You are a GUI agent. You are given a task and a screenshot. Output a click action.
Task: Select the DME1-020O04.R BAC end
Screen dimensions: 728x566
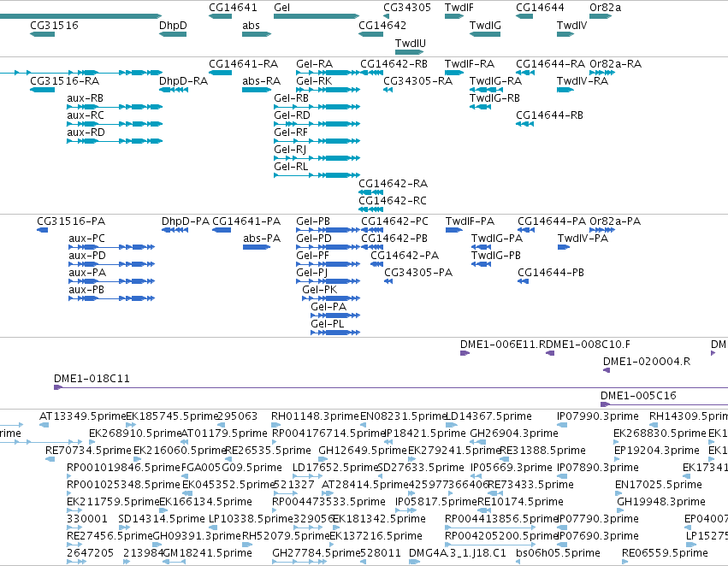click(606, 370)
